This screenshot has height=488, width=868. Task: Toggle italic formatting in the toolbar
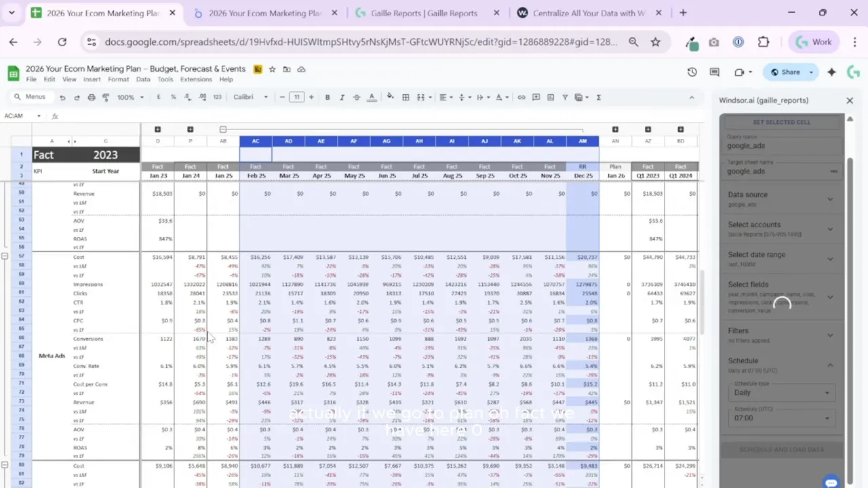click(341, 97)
